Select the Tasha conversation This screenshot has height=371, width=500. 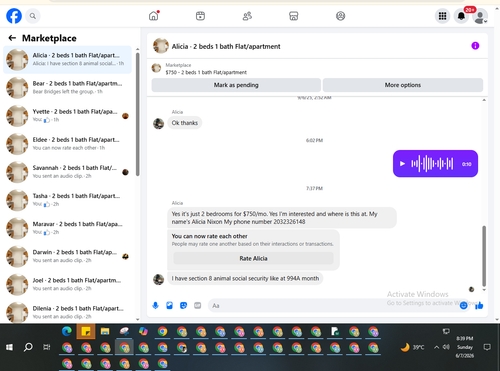[67, 200]
